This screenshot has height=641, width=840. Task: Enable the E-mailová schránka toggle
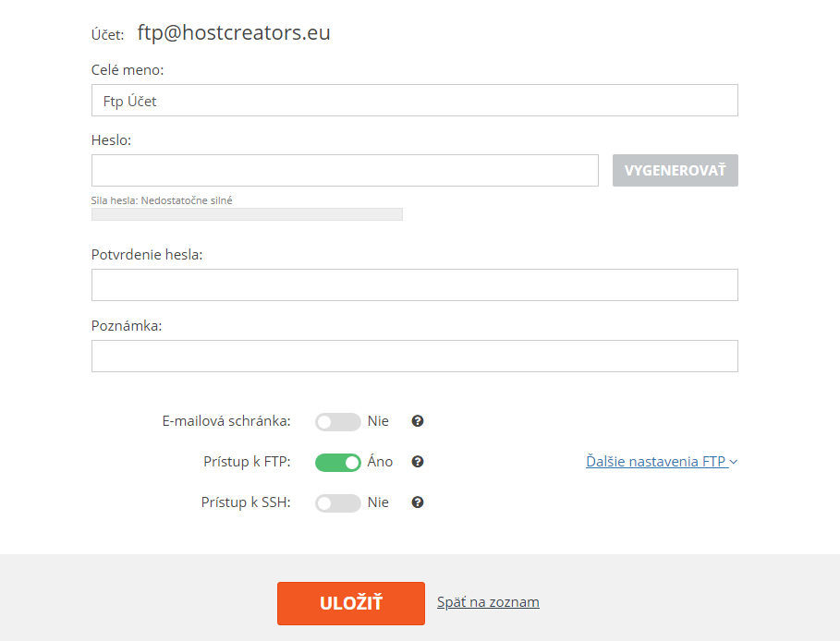pyautogui.click(x=337, y=421)
